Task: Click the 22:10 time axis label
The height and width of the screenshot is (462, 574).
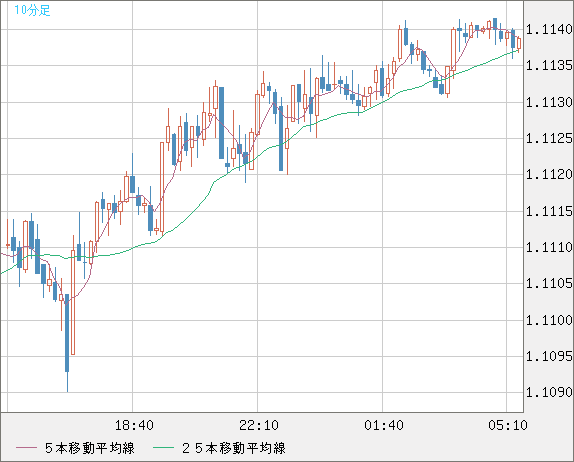Action: point(259,425)
